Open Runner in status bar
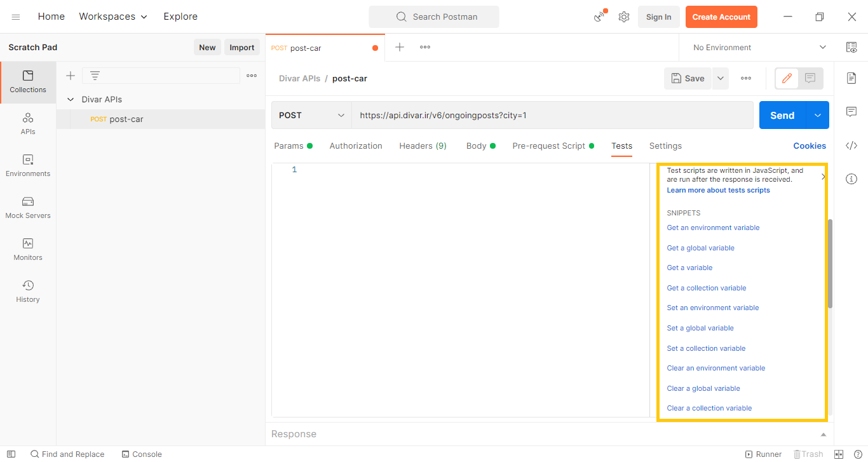Image resolution: width=868 pixels, height=462 pixels. tap(763, 454)
